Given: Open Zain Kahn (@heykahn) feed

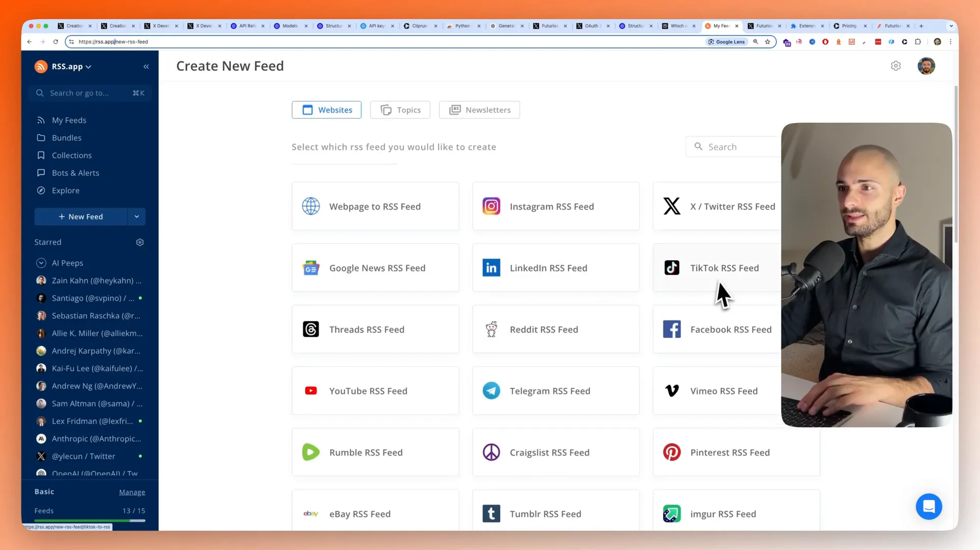Looking at the screenshot, I should click(x=90, y=281).
